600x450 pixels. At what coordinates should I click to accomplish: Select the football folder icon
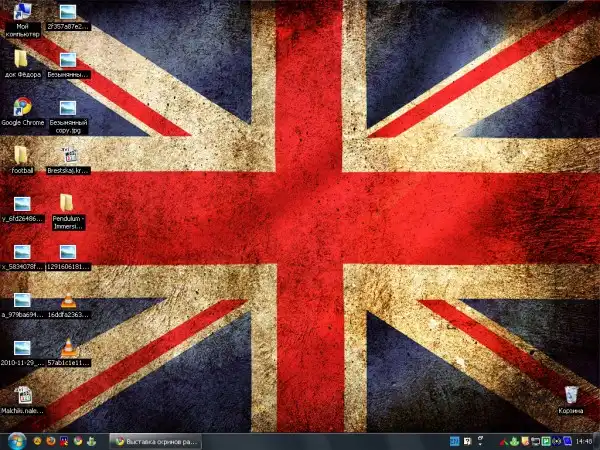point(22,156)
